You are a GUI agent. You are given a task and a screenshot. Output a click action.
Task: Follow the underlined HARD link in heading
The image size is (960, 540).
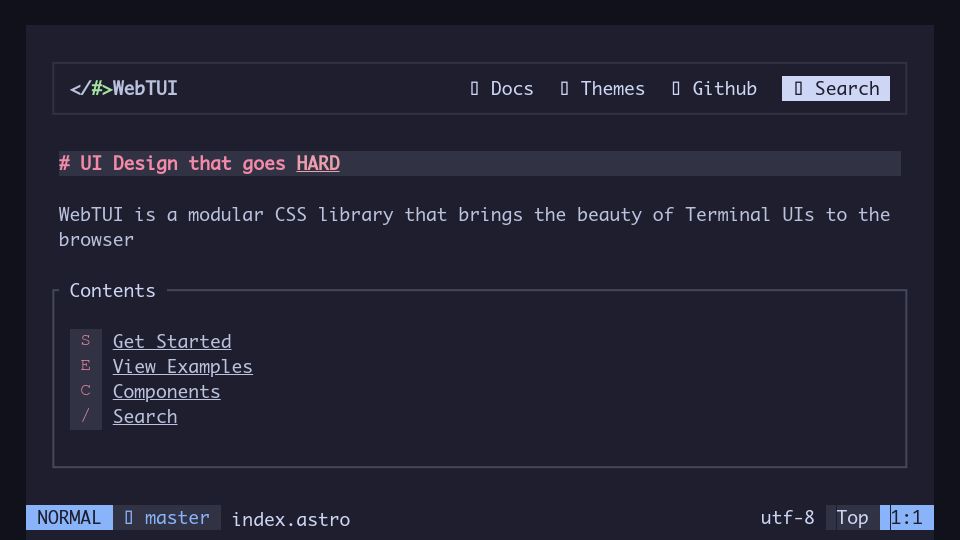(x=318, y=163)
